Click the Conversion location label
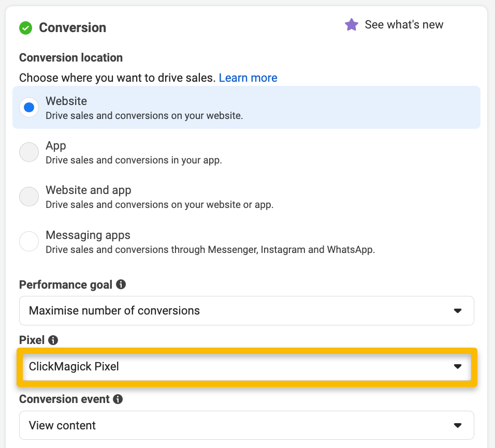Image resolution: width=495 pixels, height=448 pixels. 71,57
